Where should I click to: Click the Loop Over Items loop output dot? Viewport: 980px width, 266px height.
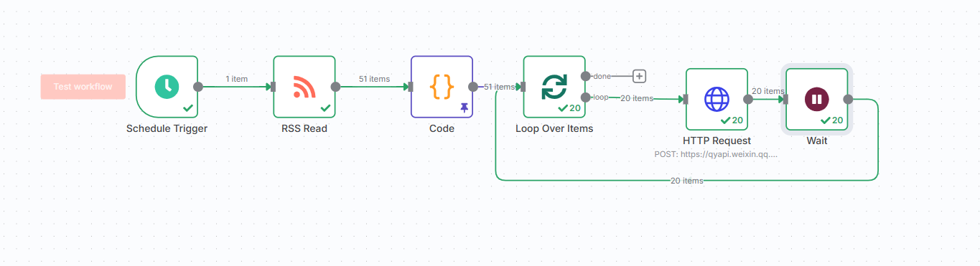pyautogui.click(x=585, y=97)
